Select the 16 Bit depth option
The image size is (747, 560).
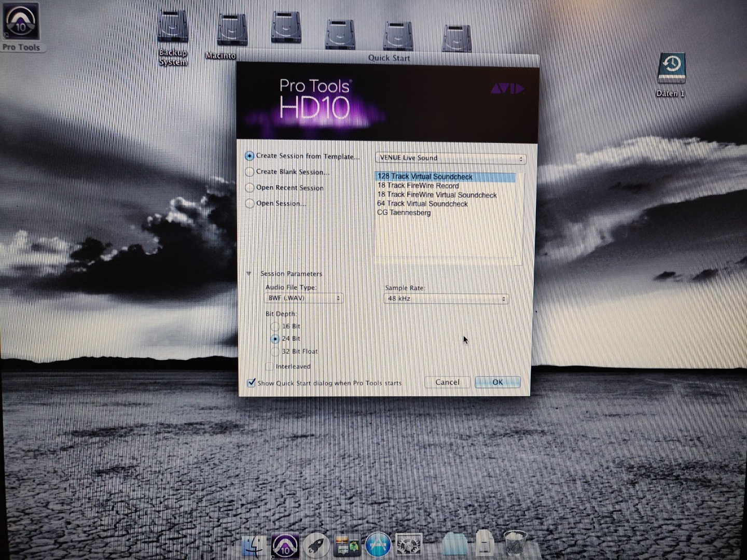(x=275, y=326)
